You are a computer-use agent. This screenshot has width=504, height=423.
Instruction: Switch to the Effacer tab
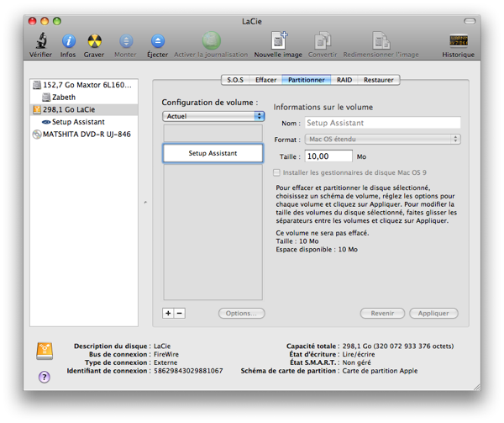point(265,80)
